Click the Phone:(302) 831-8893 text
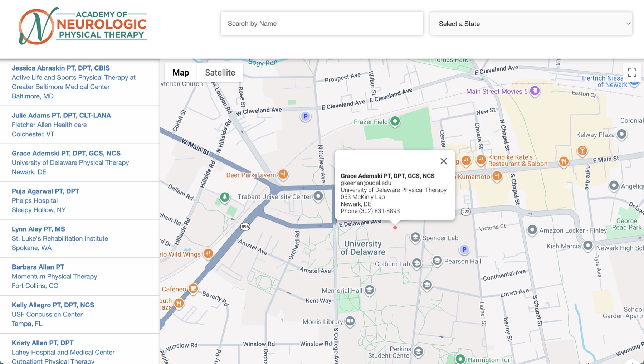The width and height of the screenshot is (644, 364). tap(370, 211)
